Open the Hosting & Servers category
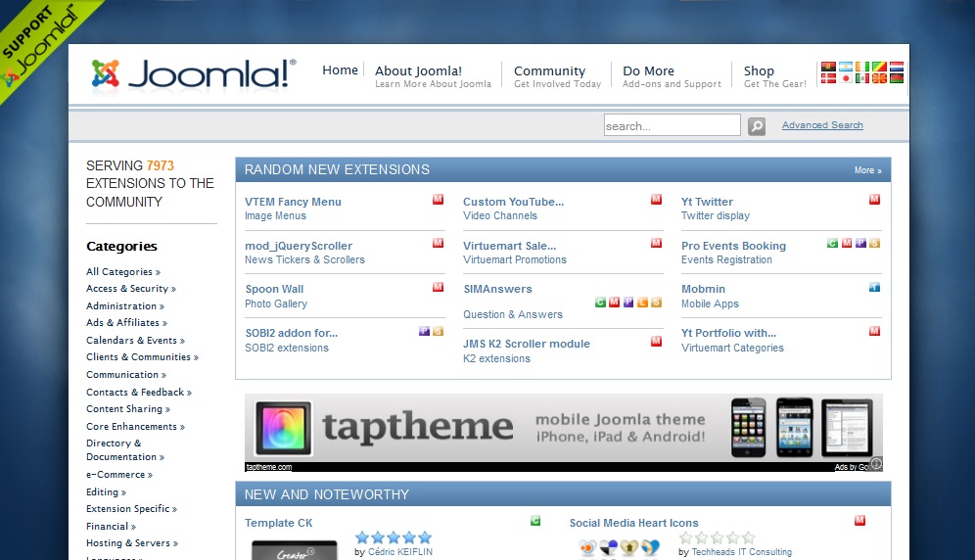975x560 pixels. (x=132, y=543)
